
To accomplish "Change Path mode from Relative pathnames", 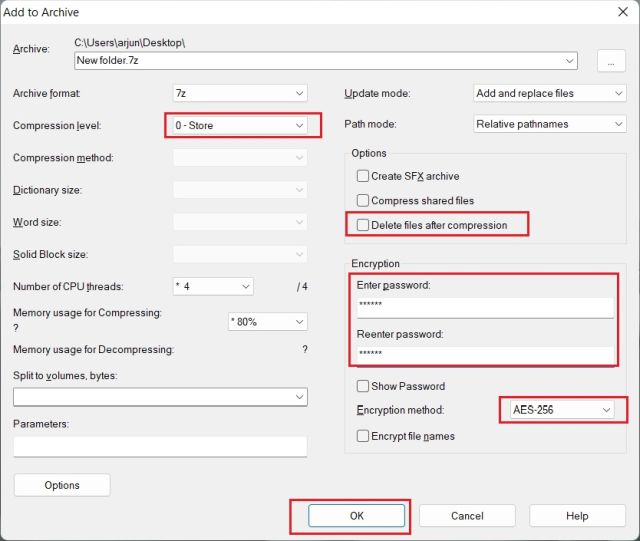I will tap(549, 125).
